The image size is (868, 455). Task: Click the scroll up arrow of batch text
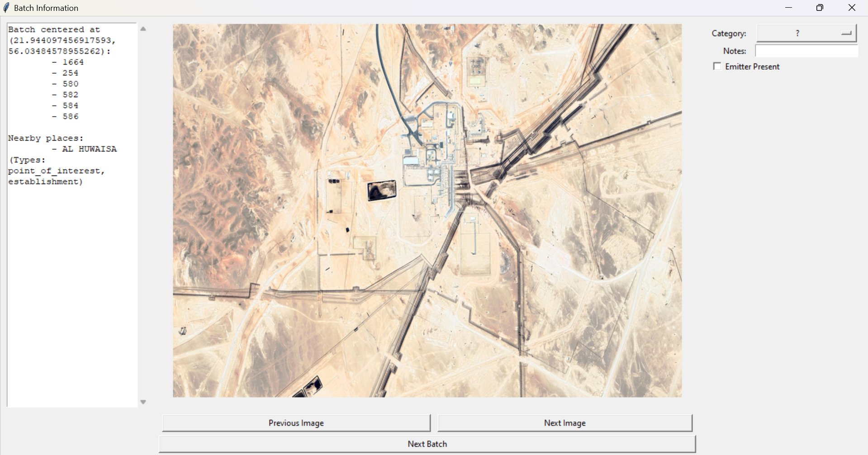(143, 29)
